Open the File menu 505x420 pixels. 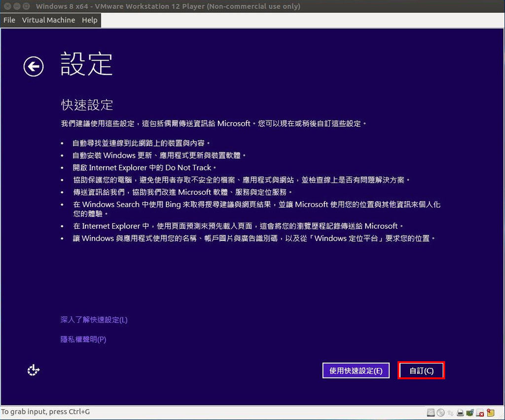pyautogui.click(x=9, y=20)
